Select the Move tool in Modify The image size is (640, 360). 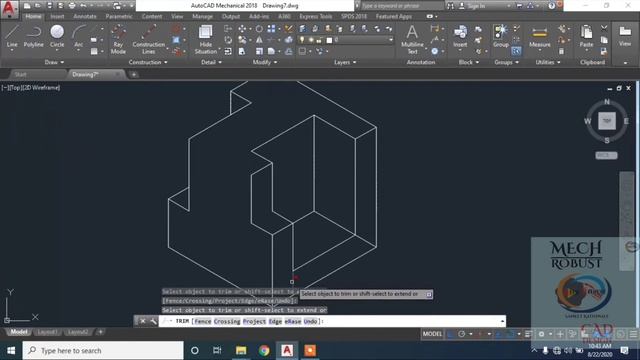[242, 29]
